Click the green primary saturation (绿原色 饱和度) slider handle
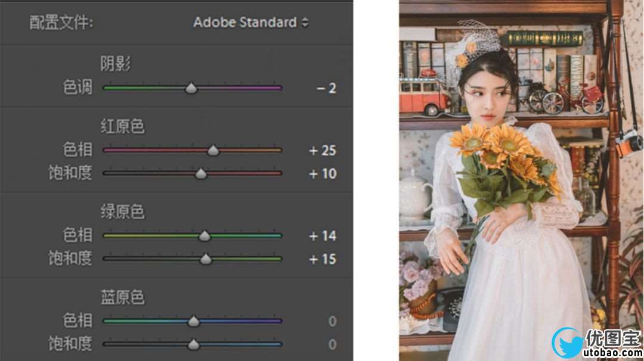This screenshot has height=361, width=644. (206, 259)
